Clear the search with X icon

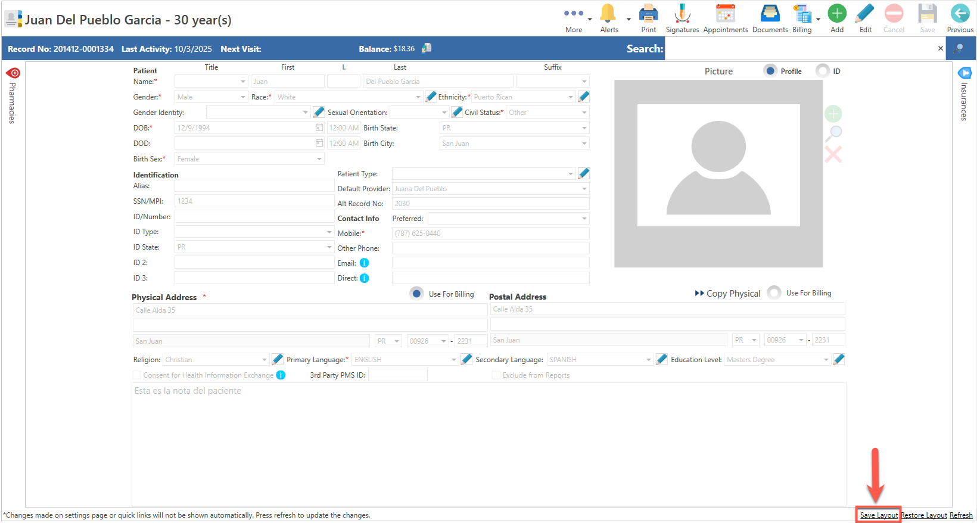[941, 48]
